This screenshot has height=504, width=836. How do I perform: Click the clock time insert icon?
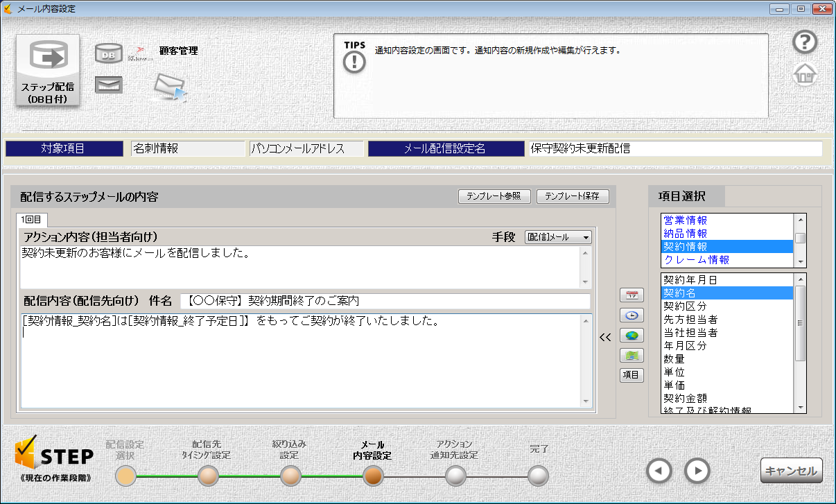[x=632, y=315]
